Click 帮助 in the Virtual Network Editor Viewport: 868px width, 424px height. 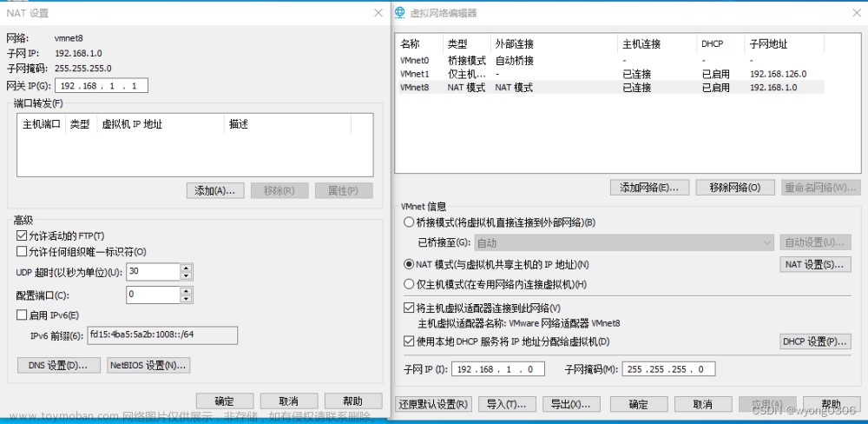tap(832, 404)
